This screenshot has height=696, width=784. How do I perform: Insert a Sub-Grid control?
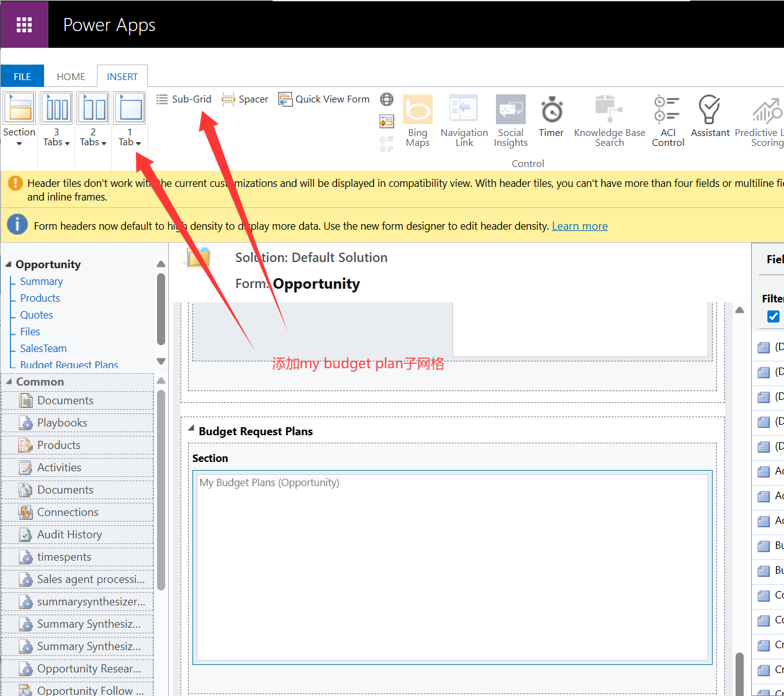point(184,99)
